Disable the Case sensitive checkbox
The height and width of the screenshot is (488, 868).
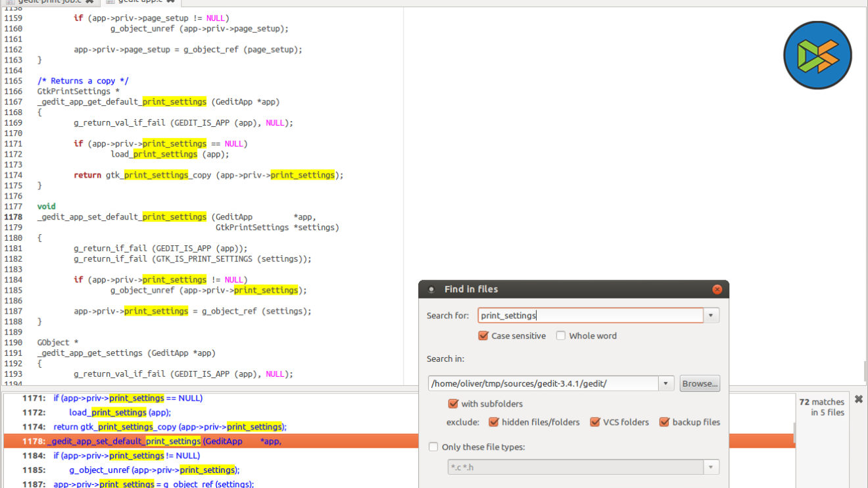pyautogui.click(x=484, y=336)
